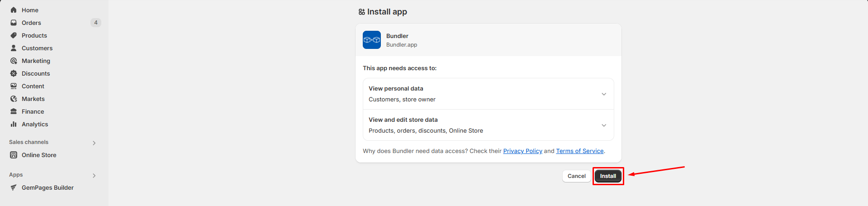Click the Products tag icon
The height and width of the screenshot is (206, 868).
click(x=14, y=35)
